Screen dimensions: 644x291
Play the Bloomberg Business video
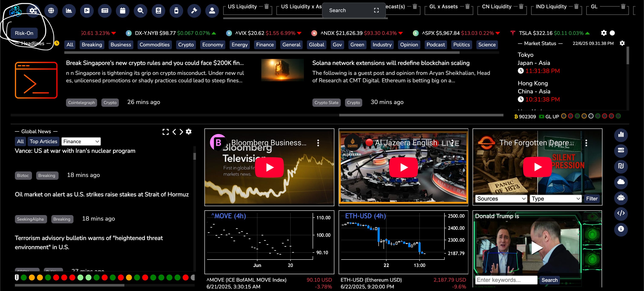[x=269, y=167]
